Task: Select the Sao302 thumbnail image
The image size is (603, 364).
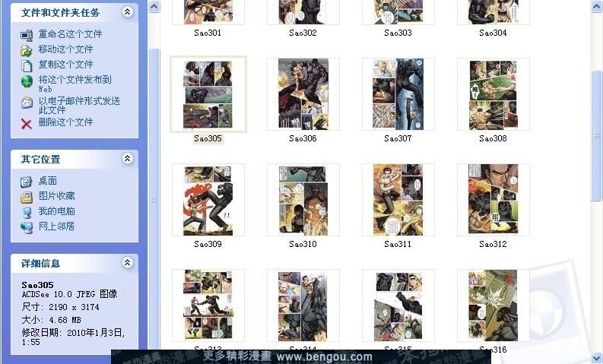Action: point(303,12)
